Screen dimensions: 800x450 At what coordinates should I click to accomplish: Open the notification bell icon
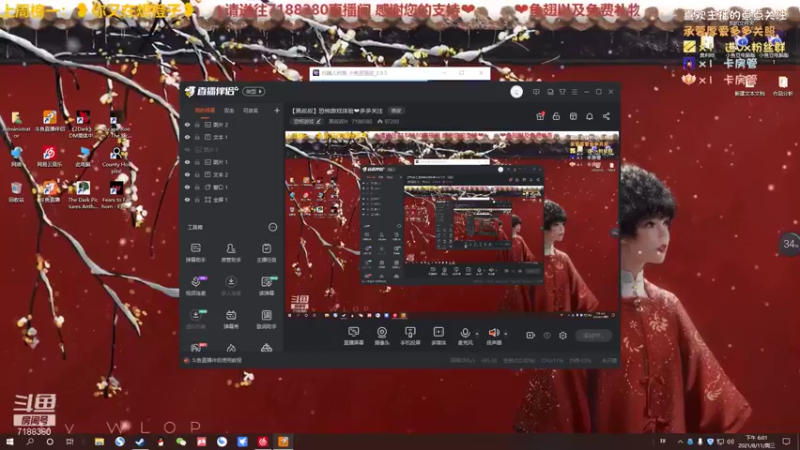589,116
